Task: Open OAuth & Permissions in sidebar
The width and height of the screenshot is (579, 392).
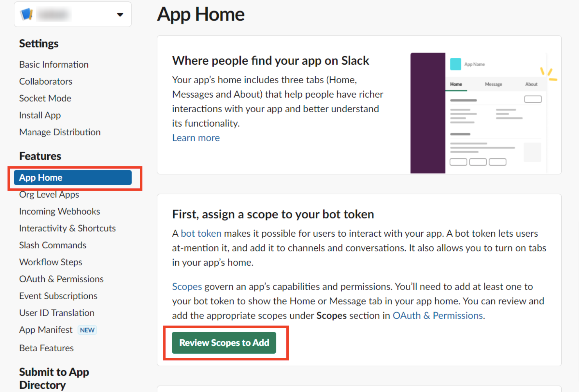Action: 61,279
